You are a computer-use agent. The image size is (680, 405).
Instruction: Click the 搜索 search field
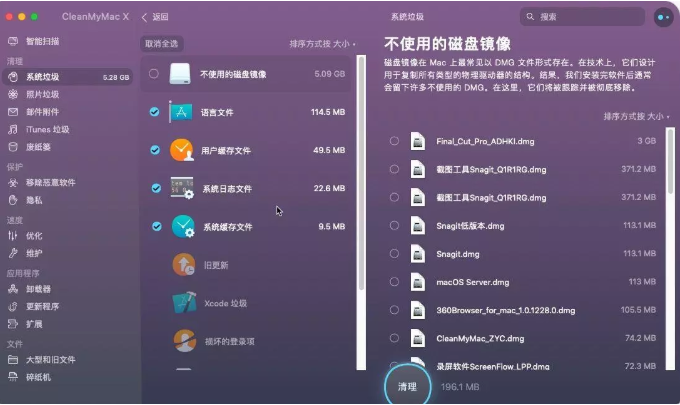pyautogui.click(x=582, y=17)
